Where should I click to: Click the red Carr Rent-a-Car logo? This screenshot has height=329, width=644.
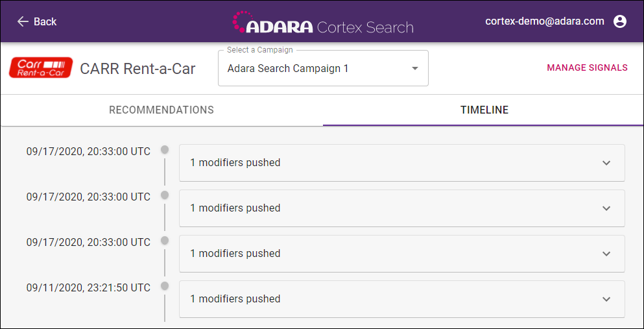(41, 67)
